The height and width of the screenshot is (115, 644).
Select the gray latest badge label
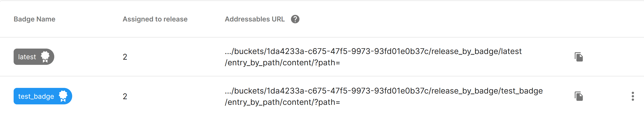27,57
